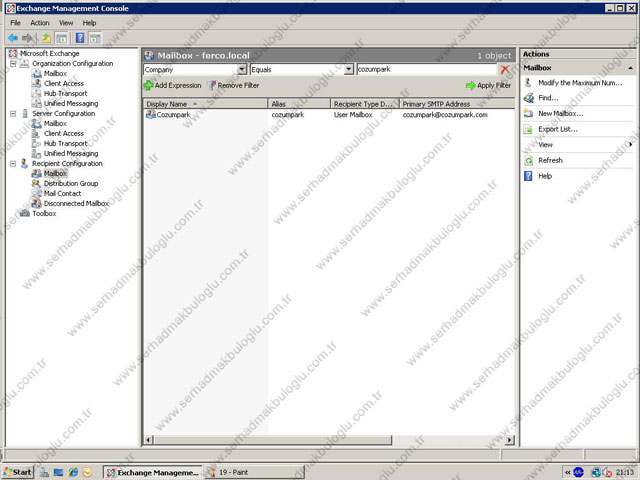Switch to 19 - Paint taskbar button
Image resolution: width=640 pixels, height=480 pixels.
pos(254,472)
